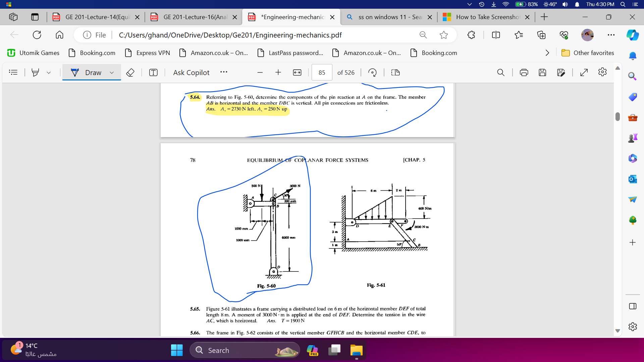
Task: Expand the Highlight tool options arrow
Action: (49, 72)
